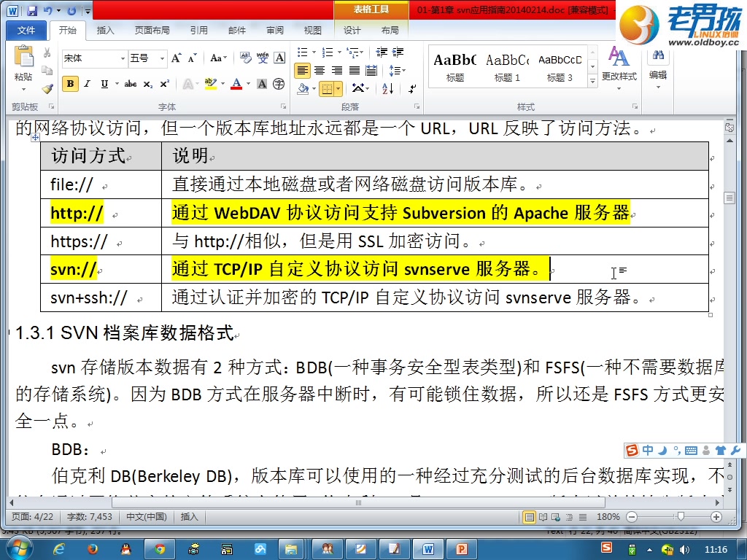This screenshot has height=560, width=747.
Task: Open the border options dropdown
Action: [338, 88]
